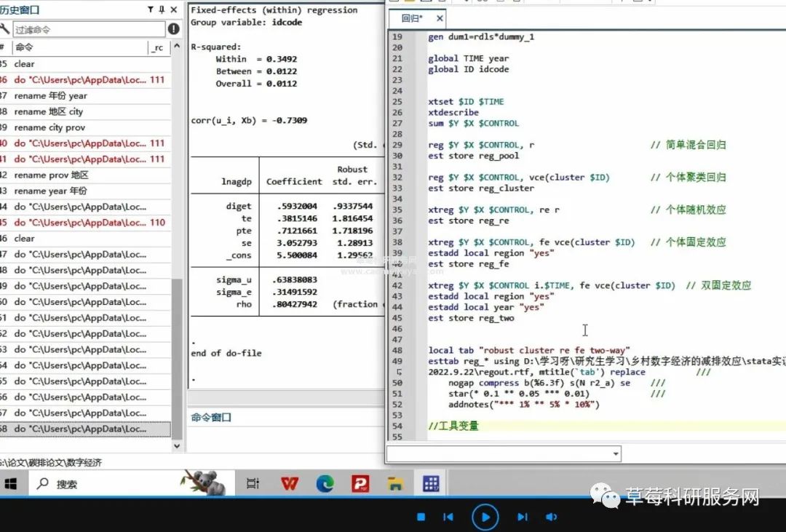Click the 'est store reg_cluster' code line
786x532 pixels.
coord(481,188)
